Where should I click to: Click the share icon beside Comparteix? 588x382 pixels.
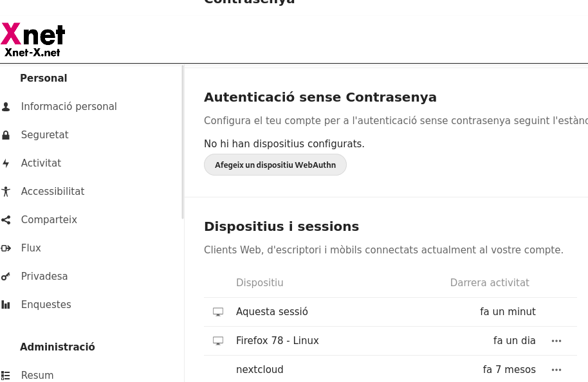[6, 220]
